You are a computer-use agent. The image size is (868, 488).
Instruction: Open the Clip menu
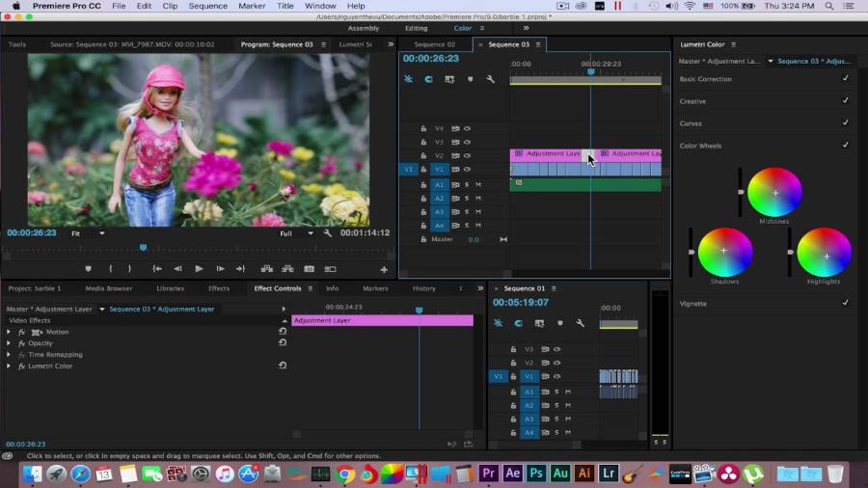coord(170,6)
